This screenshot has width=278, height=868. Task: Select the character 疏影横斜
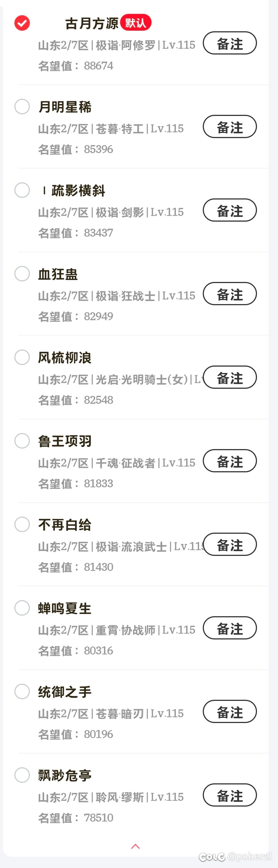pyautogui.click(x=22, y=190)
